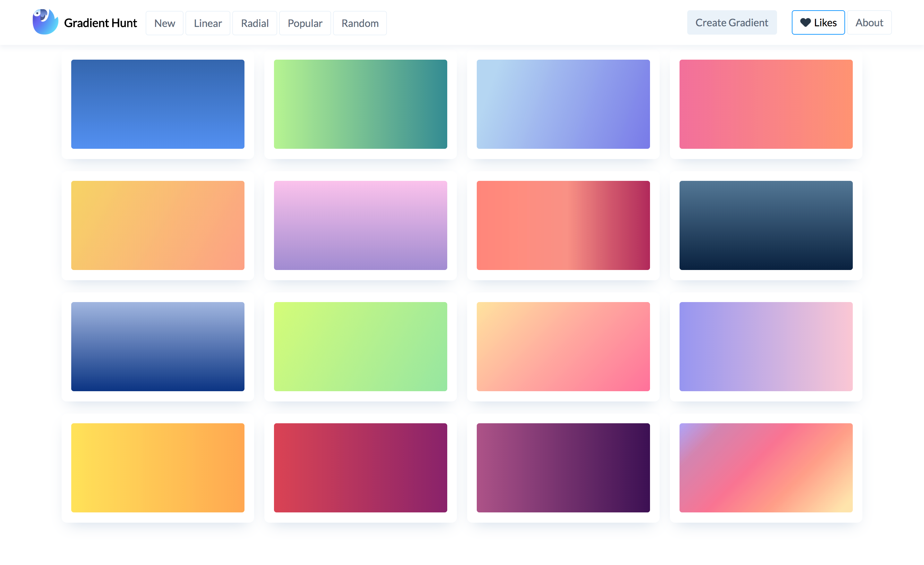
Task: Click the green-to-teal gradient thumbnail
Action: tap(361, 104)
